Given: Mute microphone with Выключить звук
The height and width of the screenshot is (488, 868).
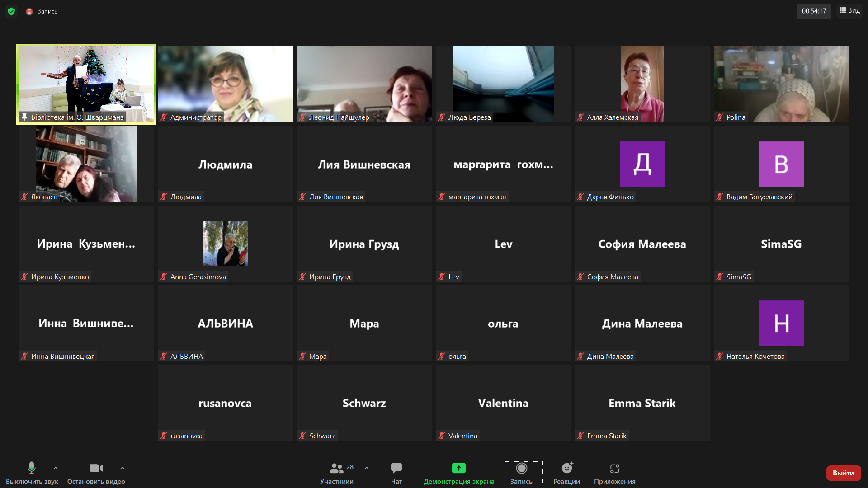Looking at the screenshot, I should 32,473.
